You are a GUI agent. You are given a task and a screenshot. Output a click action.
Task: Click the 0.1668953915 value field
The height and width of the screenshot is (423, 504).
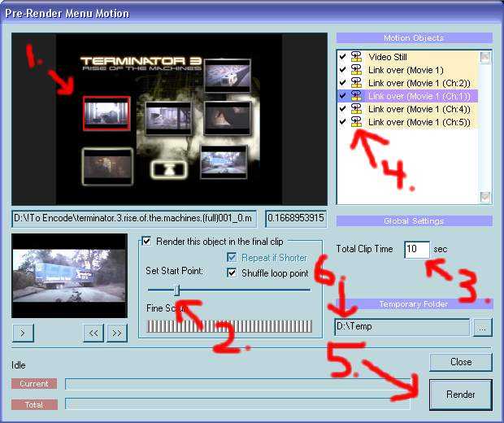296,219
